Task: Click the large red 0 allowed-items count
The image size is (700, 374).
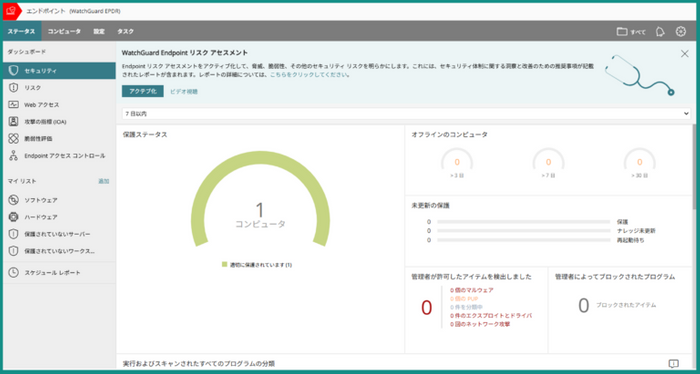Action: pos(426,308)
